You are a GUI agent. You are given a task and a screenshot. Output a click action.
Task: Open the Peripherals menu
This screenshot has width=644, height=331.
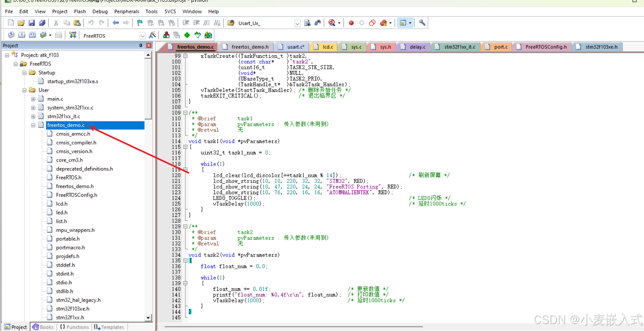126,11
